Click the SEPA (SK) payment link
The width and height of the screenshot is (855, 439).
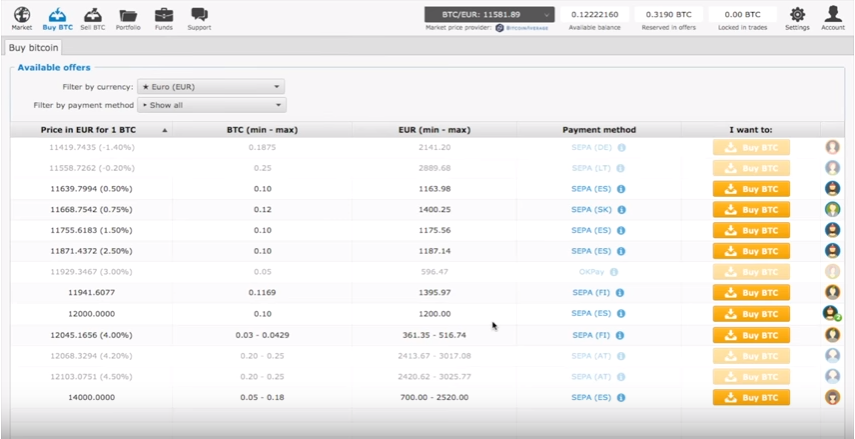[591, 210]
